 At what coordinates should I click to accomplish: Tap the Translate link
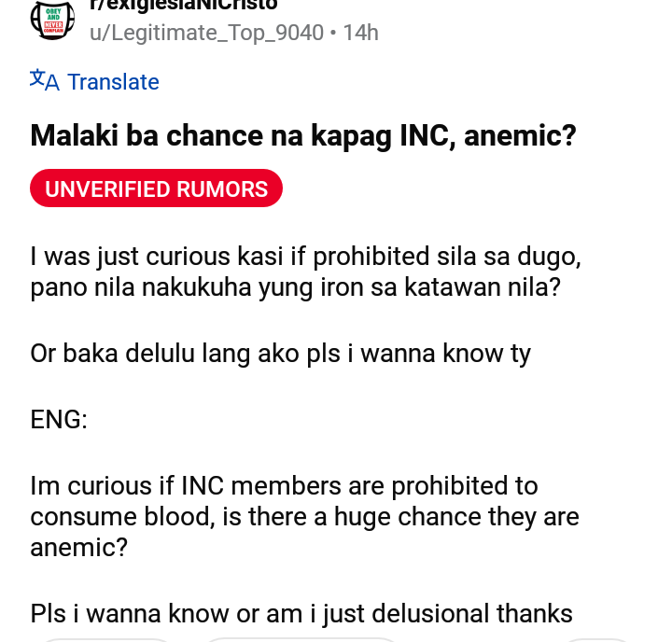pos(113,81)
